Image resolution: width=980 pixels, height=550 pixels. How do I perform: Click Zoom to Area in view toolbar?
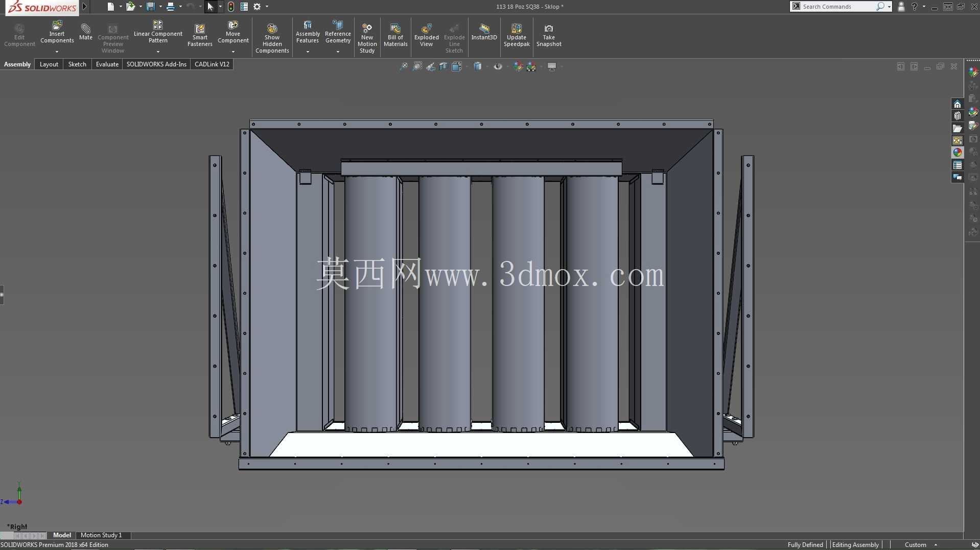[x=417, y=66]
